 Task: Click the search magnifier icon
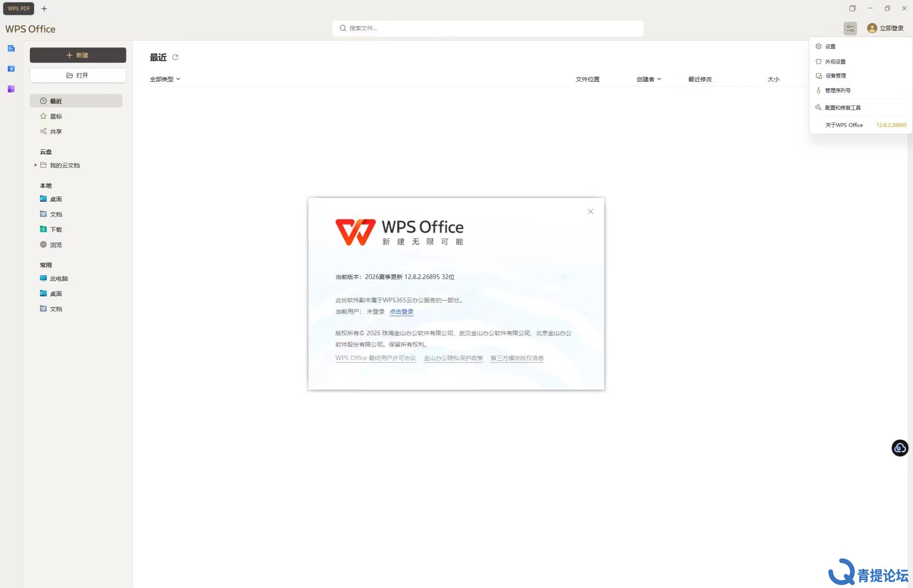click(342, 28)
